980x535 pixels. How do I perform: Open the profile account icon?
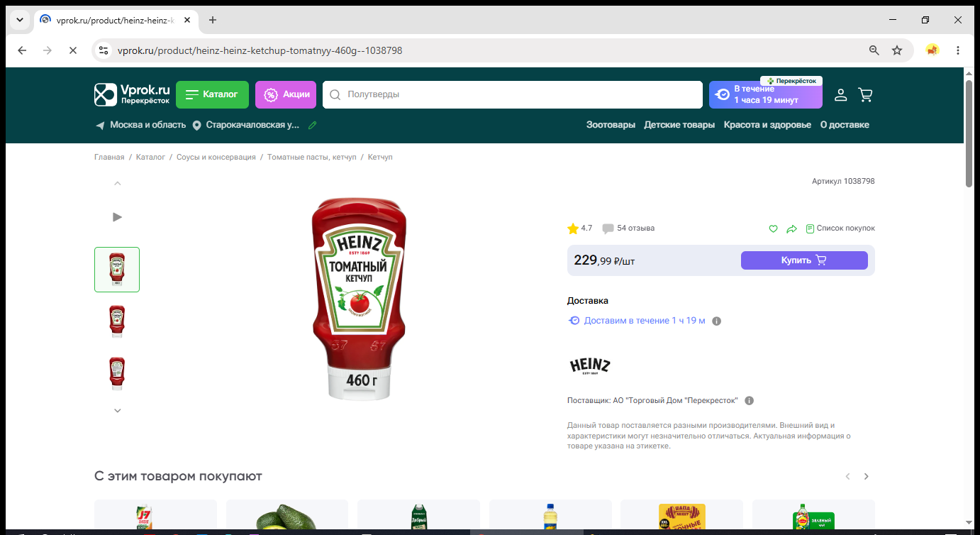pyautogui.click(x=840, y=94)
